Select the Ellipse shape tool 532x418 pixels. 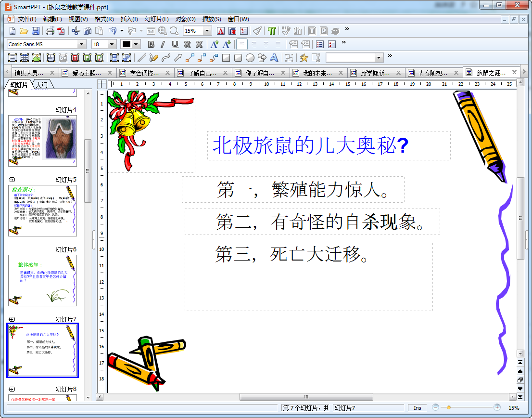[250, 58]
